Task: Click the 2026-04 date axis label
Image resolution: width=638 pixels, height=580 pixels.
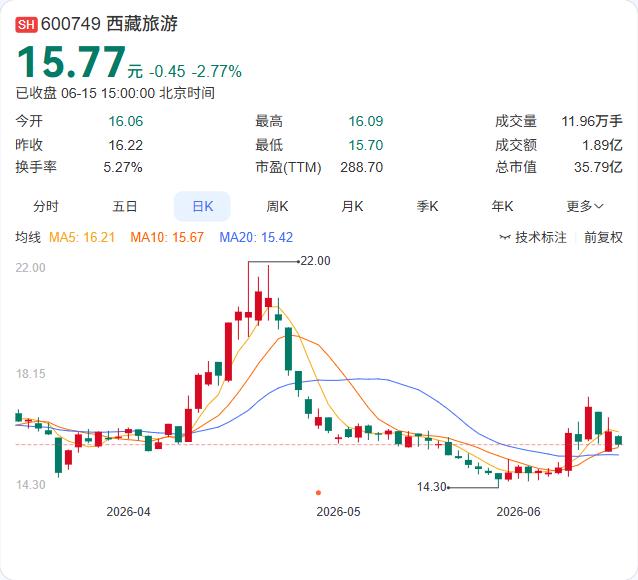Action: click(128, 512)
